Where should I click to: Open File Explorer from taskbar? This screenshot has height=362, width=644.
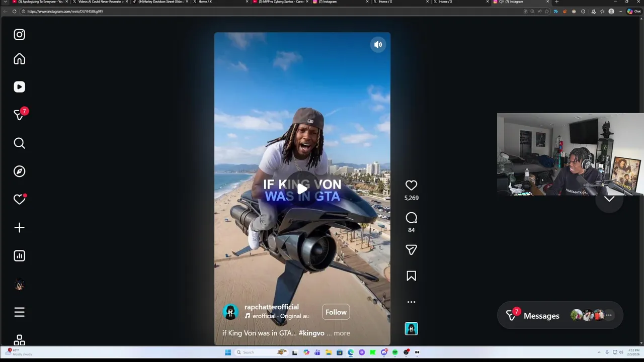click(329, 352)
